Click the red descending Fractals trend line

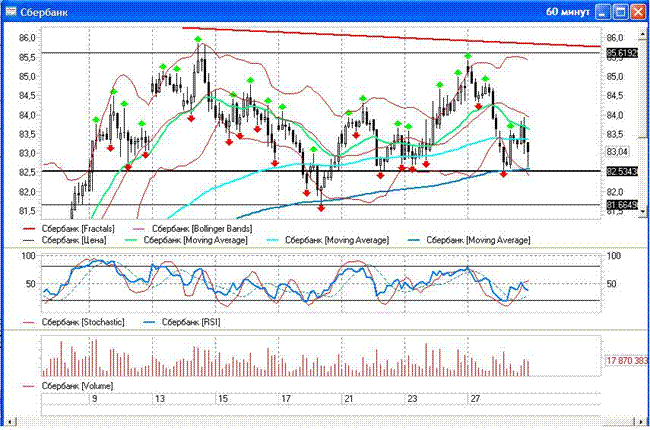coord(391,37)
